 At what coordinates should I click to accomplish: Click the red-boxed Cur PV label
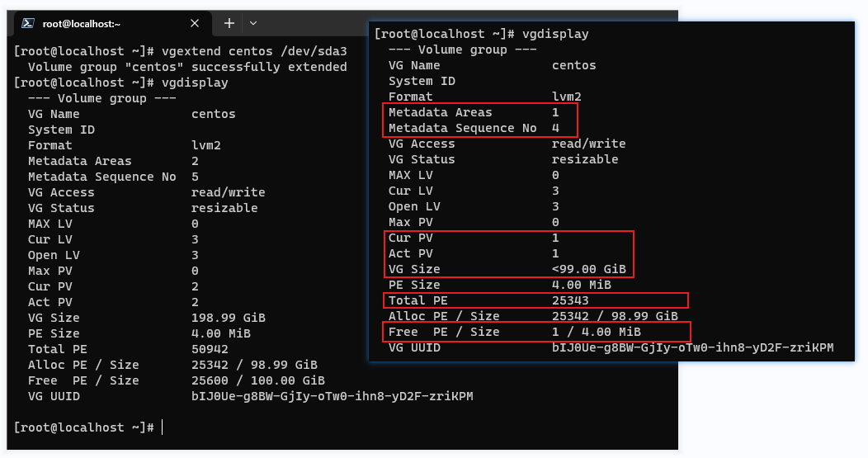410,238
